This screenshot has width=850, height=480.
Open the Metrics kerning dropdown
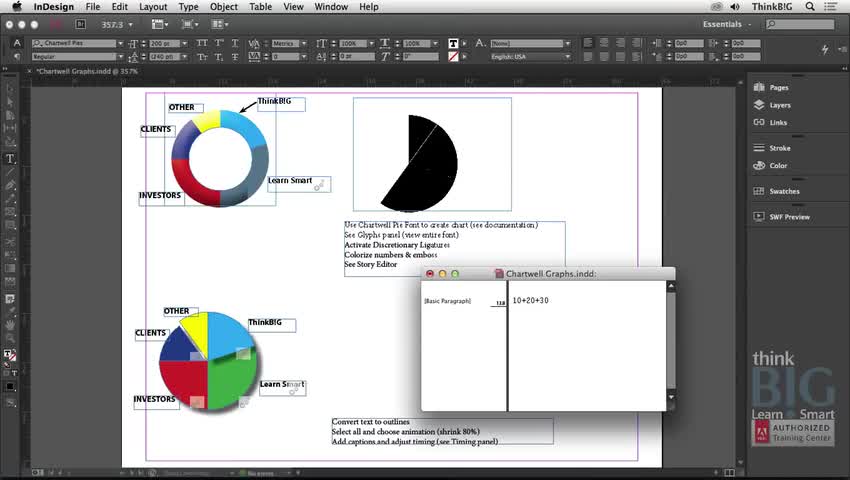click(304, 43)
